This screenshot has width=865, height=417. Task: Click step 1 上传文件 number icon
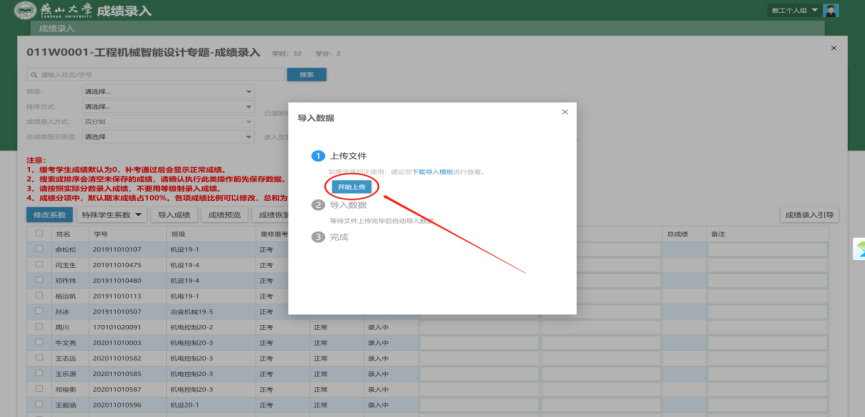click(318, 156)
